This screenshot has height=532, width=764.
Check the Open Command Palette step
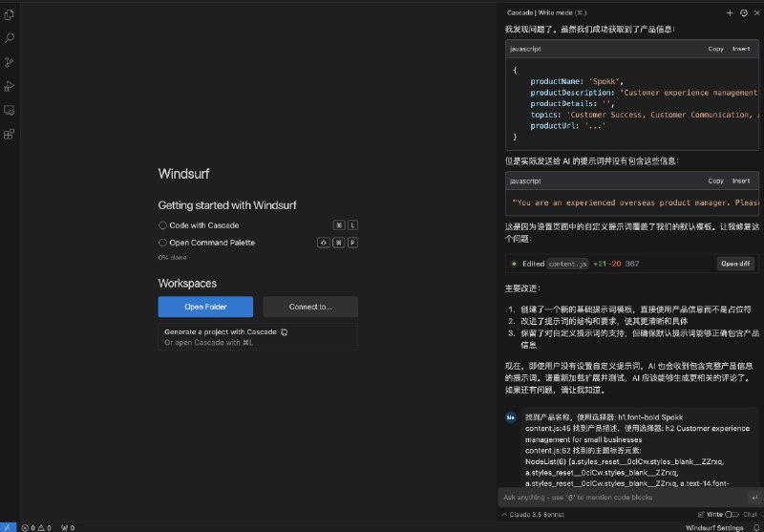[162, 243]
